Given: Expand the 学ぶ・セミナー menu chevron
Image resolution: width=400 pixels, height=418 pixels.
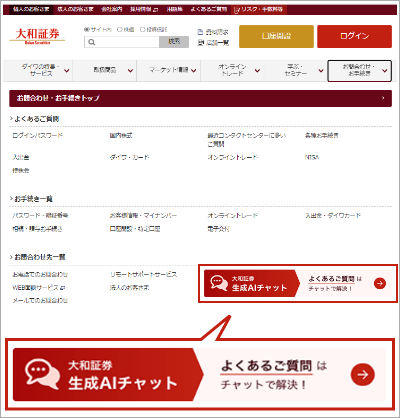Looking at the screenshot, I should click(x=321, y=71).
